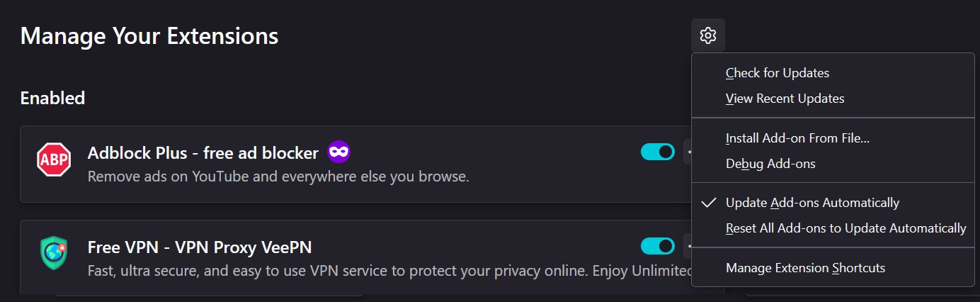
Task: Click the purple private browsing mask badge
Action: [338, 152]
